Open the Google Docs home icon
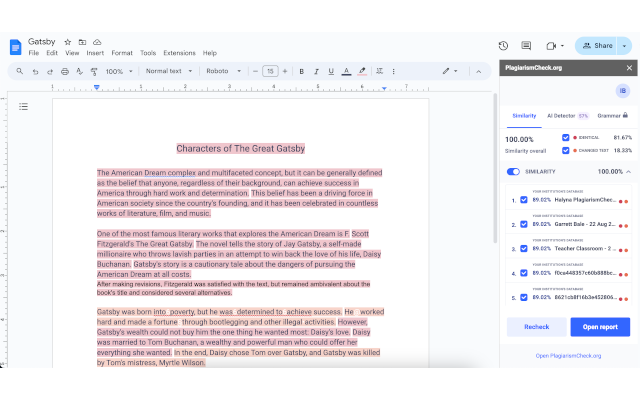640x400 pixels. pyautogui.click(x=16, y=47)
